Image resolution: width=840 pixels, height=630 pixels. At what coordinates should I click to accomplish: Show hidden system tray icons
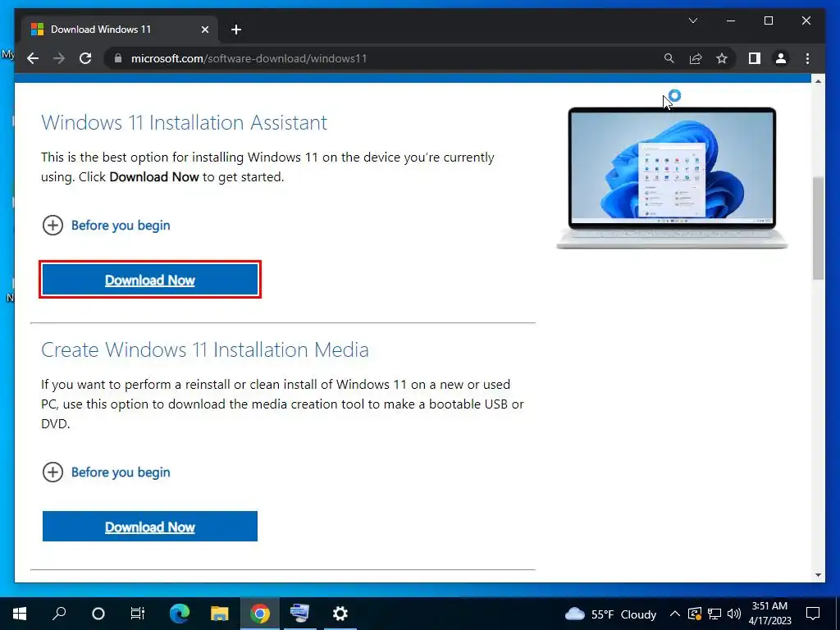675,614
